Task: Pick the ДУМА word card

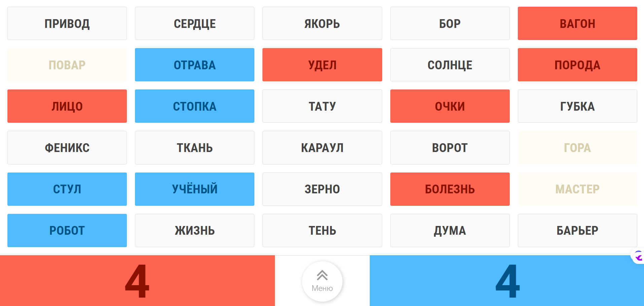Action: point(450,230)
